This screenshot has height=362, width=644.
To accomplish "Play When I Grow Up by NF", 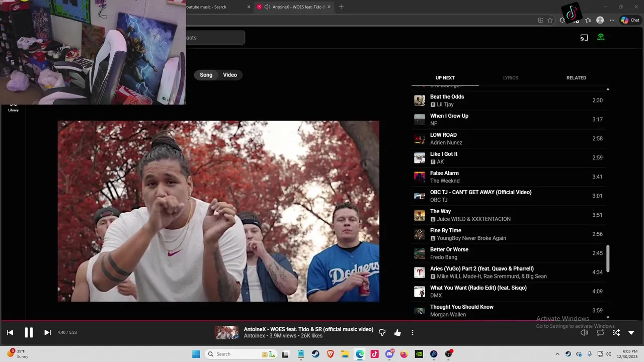I will 508,120.
